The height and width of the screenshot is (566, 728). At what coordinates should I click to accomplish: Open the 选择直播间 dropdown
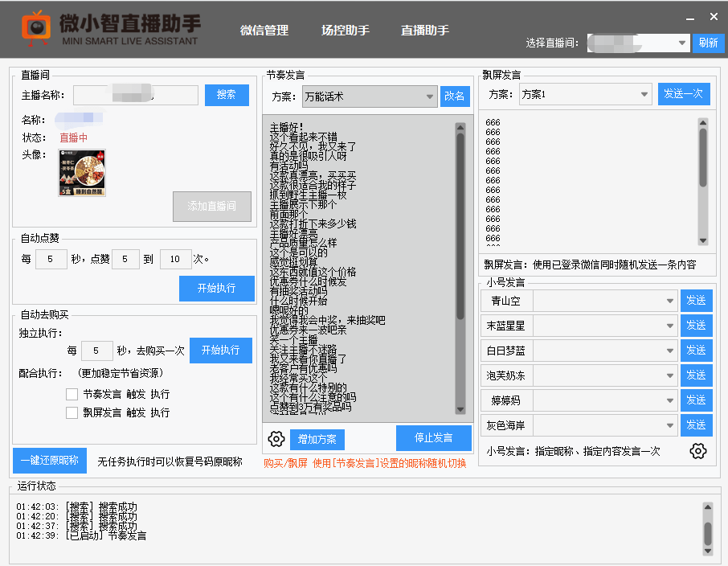pos(638,43)
